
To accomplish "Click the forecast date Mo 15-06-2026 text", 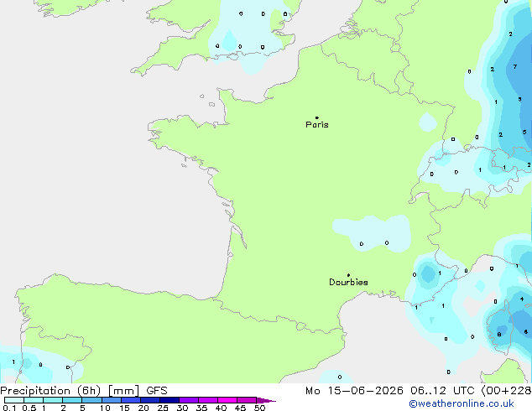I will point(354,391).
